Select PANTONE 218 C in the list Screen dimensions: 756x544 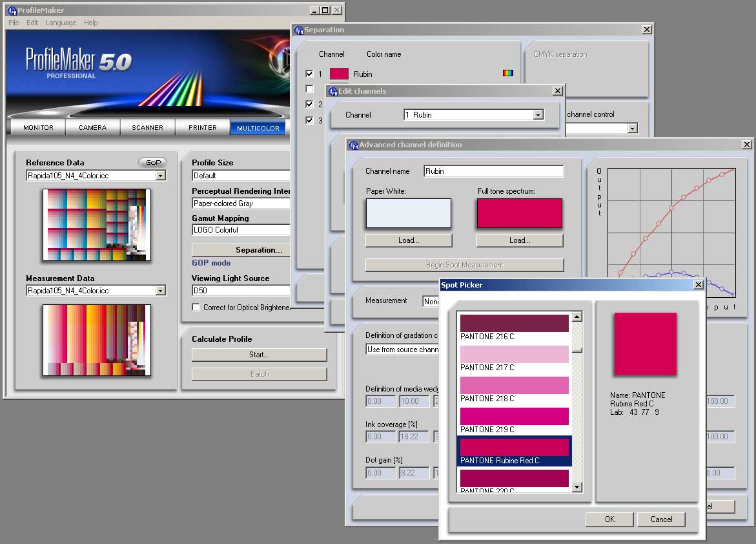point(515,390)
